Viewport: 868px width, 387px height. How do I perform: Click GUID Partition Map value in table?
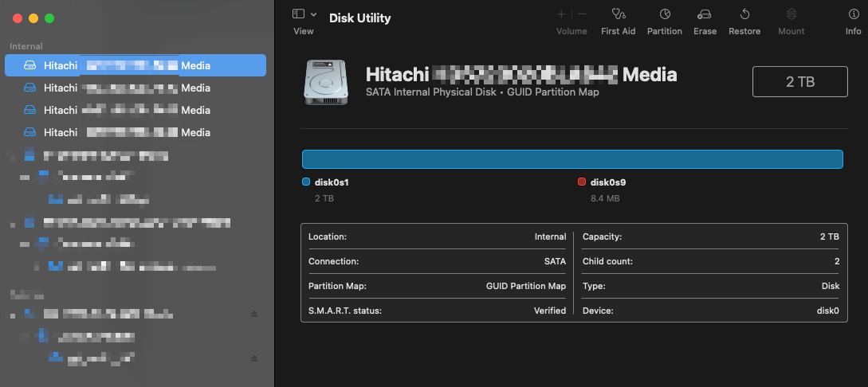pos(526,286)
